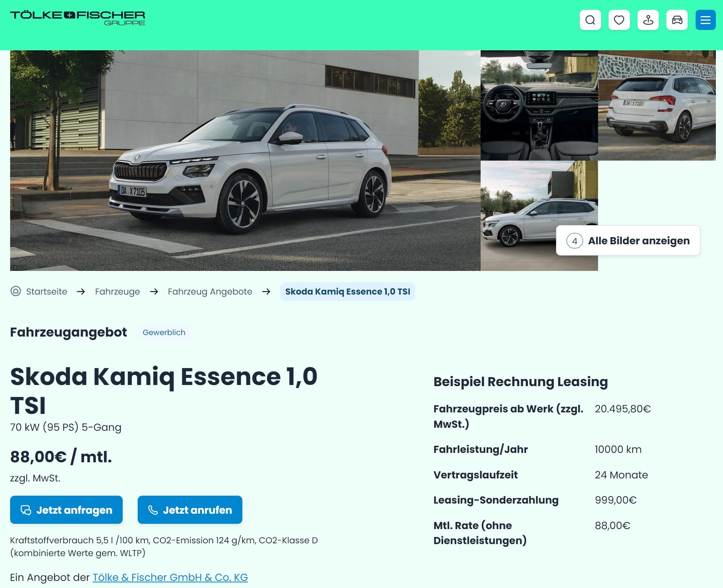Open the main front-view car photo
Image resolution: width=723 pixels, height=588 pixels.
tap(245, 161)
